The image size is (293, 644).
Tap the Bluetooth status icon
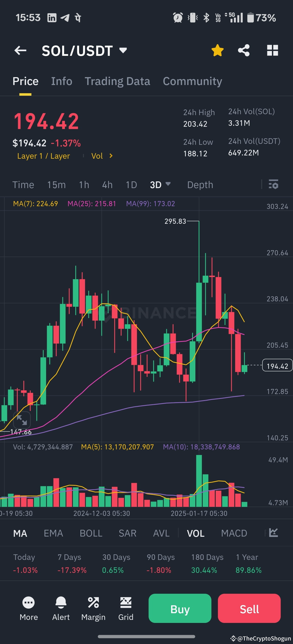click(x=206, y=18)
